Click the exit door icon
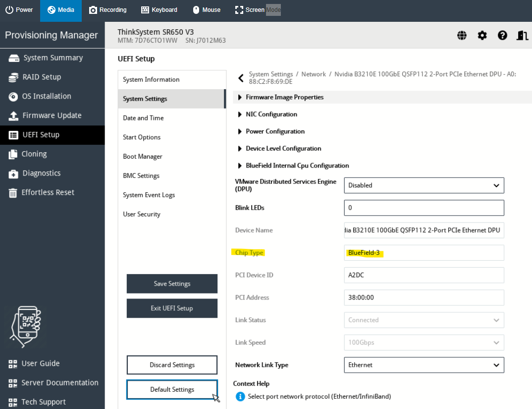This screenshot has width=532, height=409. [523, 35]
